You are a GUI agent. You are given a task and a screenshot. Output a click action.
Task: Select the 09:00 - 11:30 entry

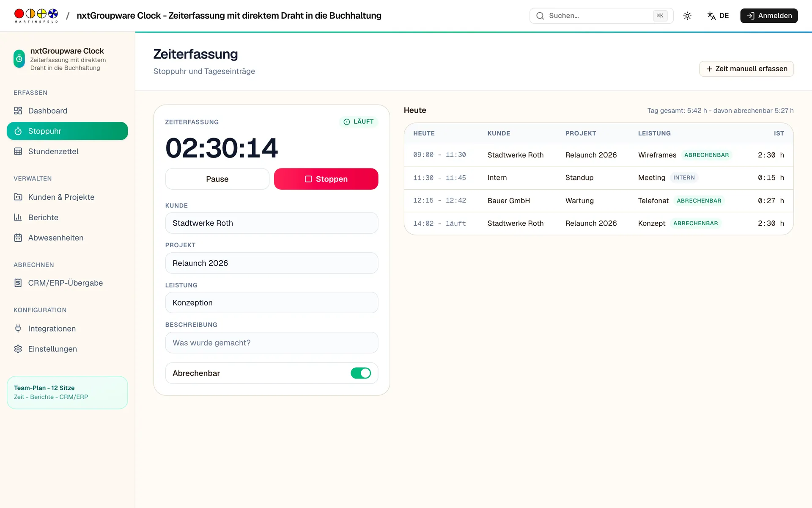tap(598, 155)
